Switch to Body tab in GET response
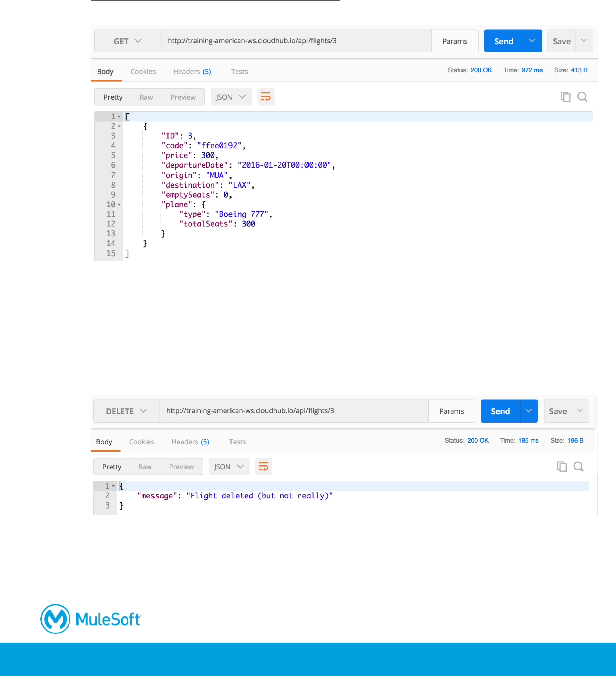This screenshot has width=616, height=676. click(105, 71)
